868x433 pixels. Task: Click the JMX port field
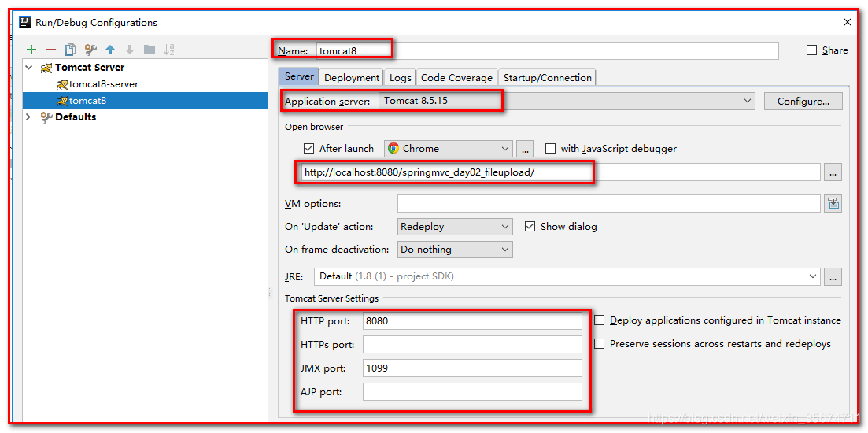(x=472, y=368)
